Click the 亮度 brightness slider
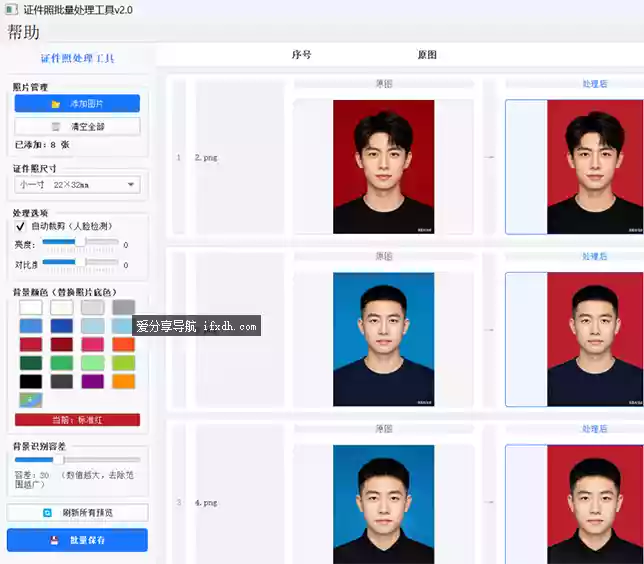This screenshot has width=644, height=564. point(80,241)
